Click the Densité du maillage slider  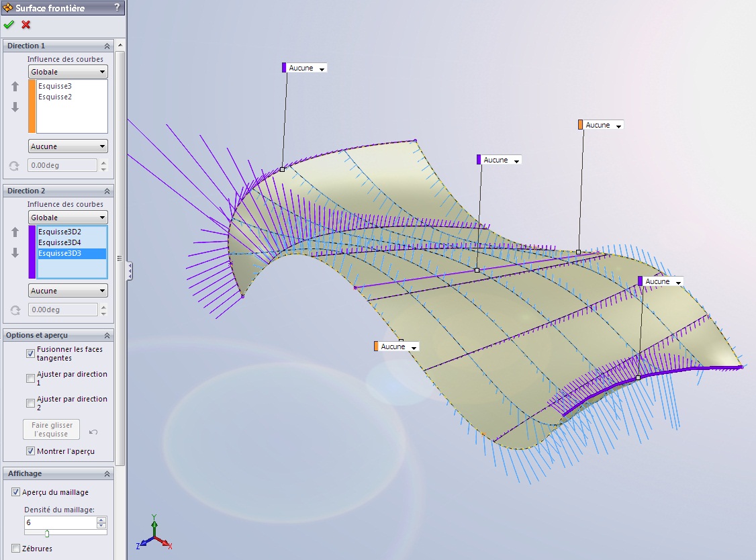[x=47, y=533]
